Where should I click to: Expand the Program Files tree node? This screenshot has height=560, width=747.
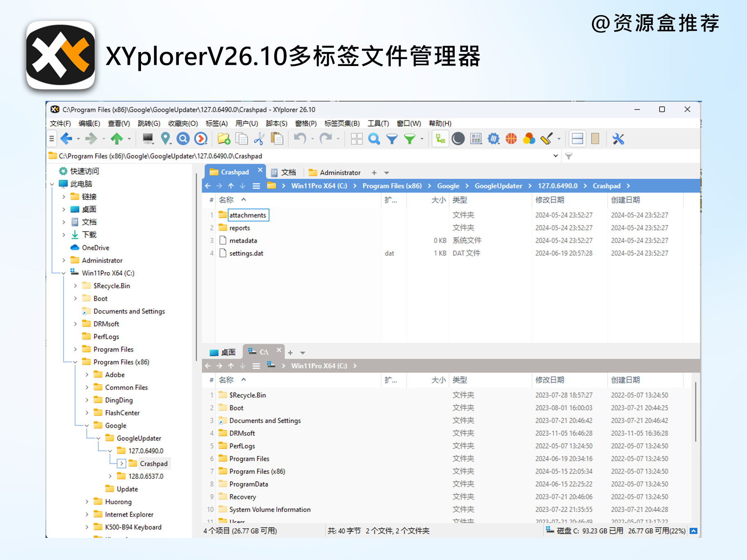click(75, 349)
